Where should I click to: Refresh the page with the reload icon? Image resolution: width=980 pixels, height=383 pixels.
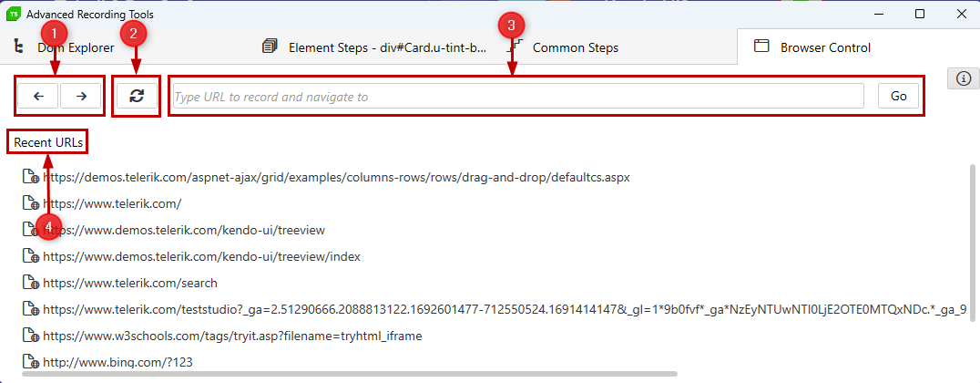(137, 96)
